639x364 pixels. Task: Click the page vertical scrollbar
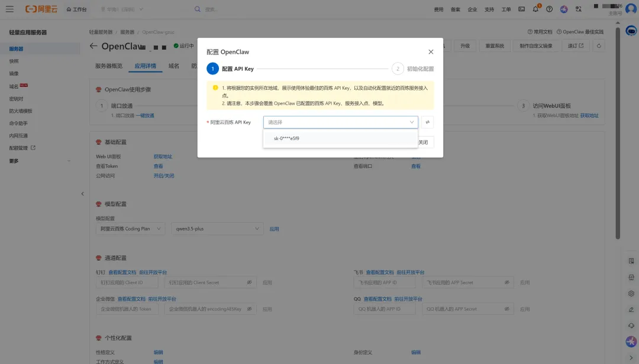tap(618, 133)
